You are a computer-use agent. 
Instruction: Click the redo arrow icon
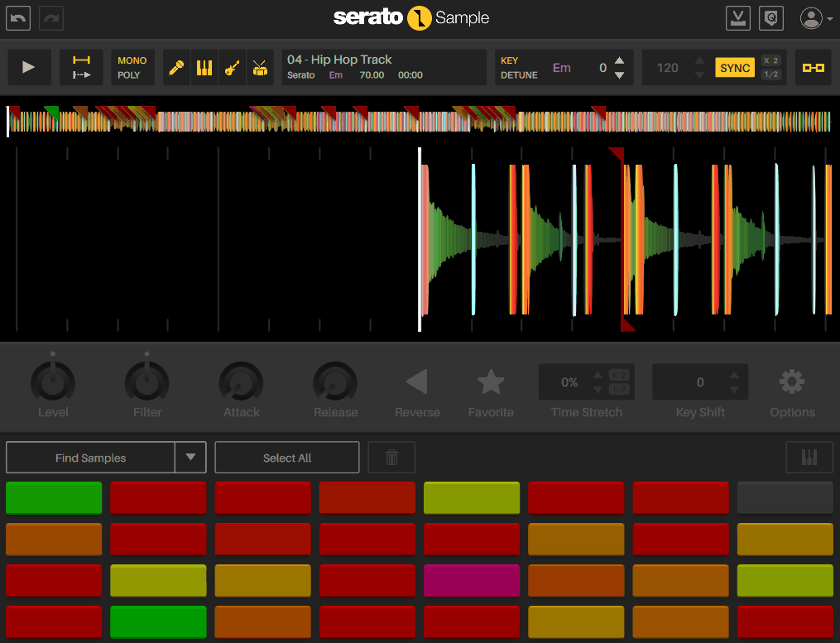(51, 18)
